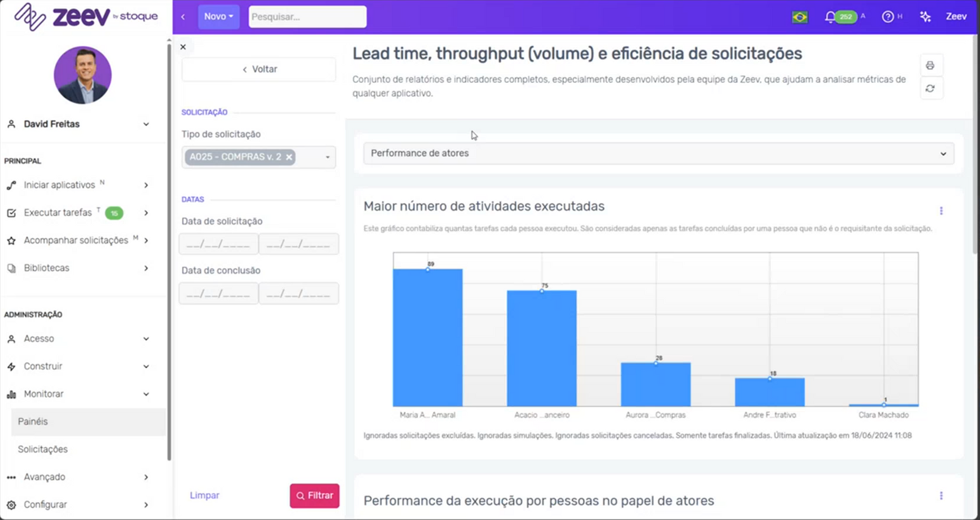
Task: Change language via the Brazil flag icon
Action: point(799,17)
